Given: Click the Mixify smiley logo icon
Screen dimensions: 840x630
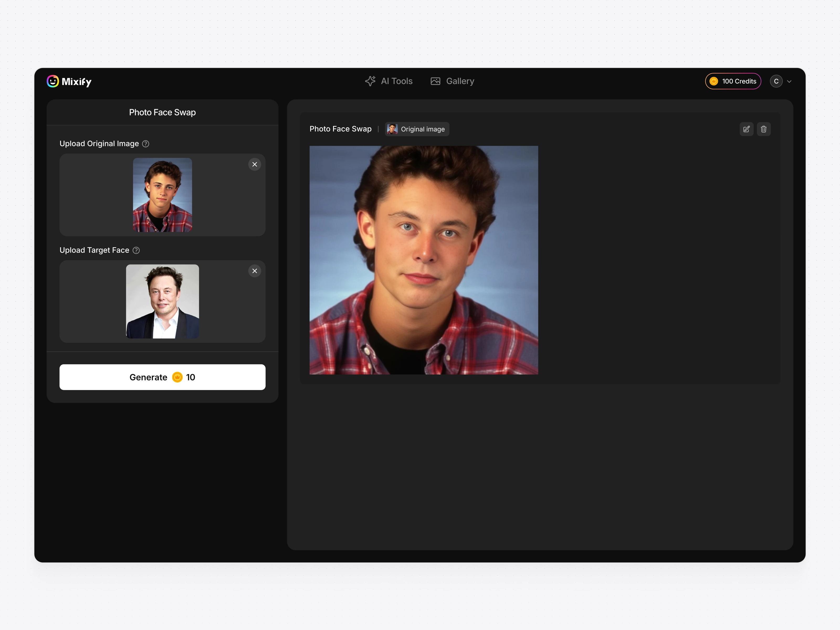Looking at the screenshot, I should (x=53, y=81).
